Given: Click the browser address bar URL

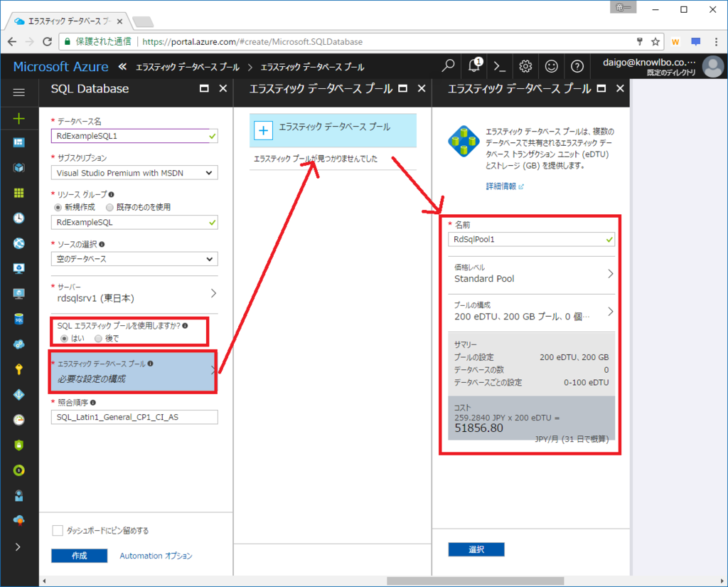Looking at the screenshot, I should 252,42.
